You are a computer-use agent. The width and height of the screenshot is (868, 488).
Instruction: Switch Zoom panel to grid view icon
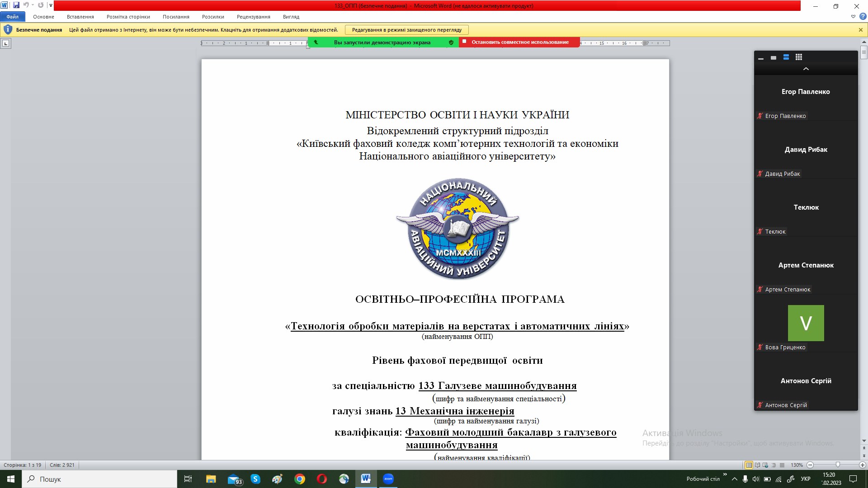tap(799, 57)
